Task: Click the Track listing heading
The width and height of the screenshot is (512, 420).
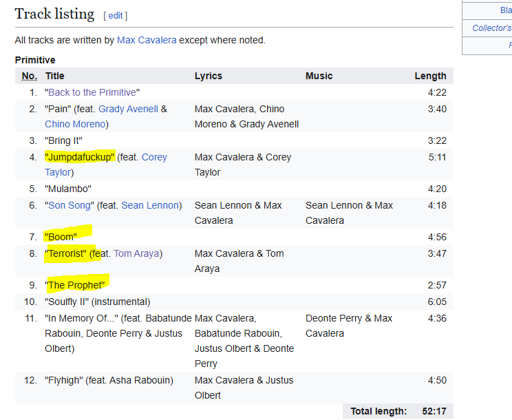Action: pos(54,14)
